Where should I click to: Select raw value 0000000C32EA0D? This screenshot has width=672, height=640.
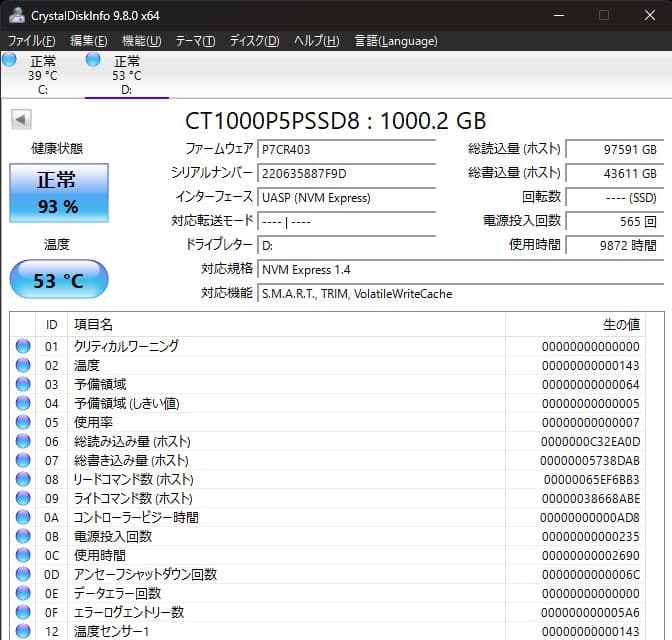point(590,442)
